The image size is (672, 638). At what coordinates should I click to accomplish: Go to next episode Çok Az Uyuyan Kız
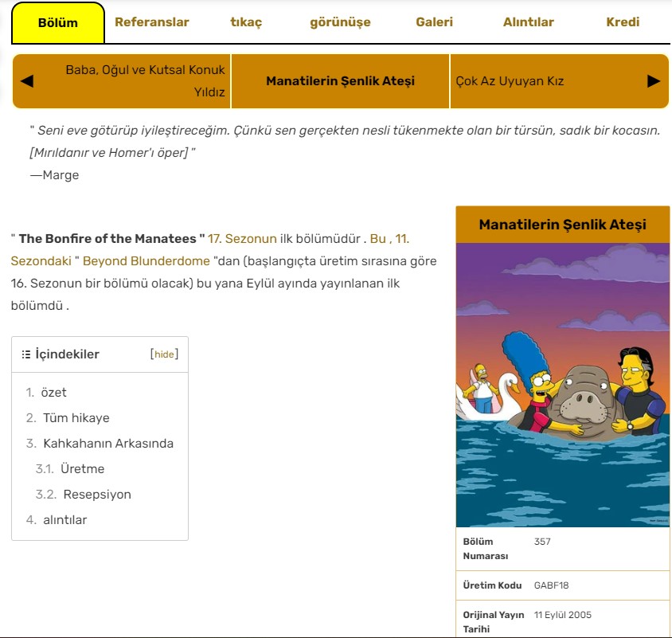[510, 81]
